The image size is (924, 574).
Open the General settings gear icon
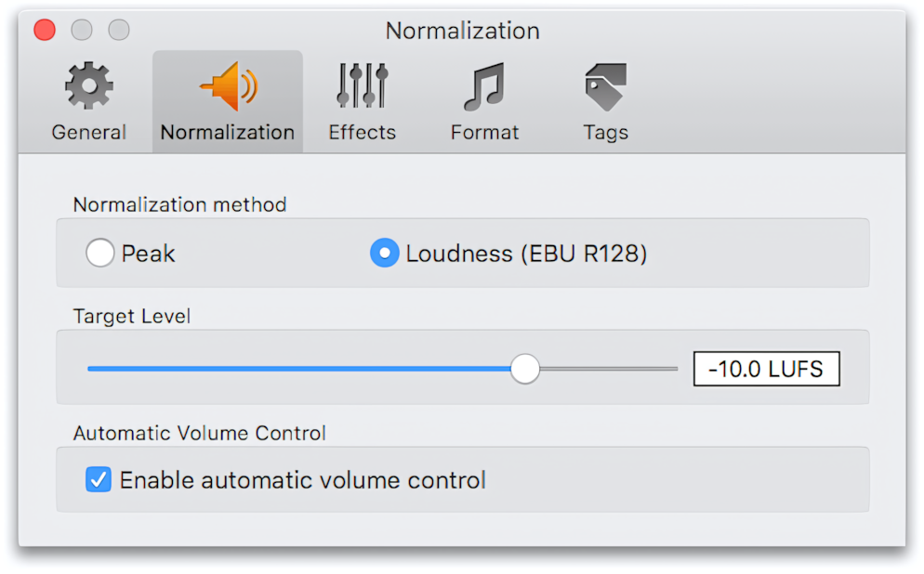tap(88, 84)
